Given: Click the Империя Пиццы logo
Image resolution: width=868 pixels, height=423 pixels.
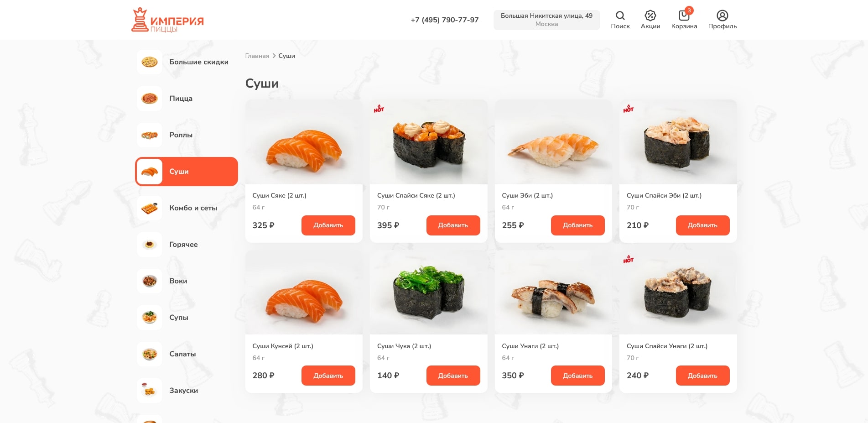Looking at the screenshot, I should coord(167,20).
